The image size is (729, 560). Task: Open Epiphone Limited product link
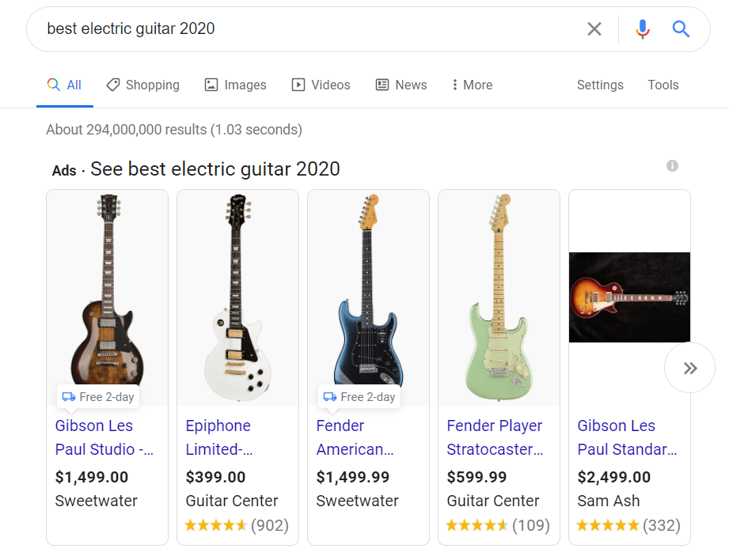(x=219, y=437)
